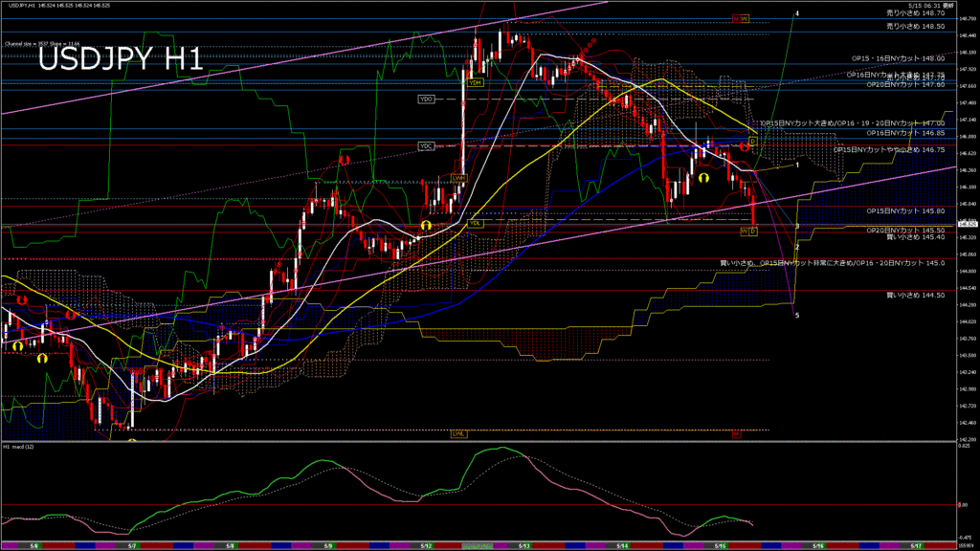Click the YDH yesterday-high label
This screenshot has width=980, height=551.
[x=475, y=82]
